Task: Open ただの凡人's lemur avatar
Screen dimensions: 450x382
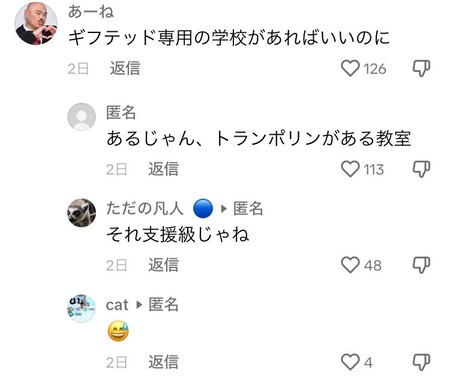Action: pos(82,213)
